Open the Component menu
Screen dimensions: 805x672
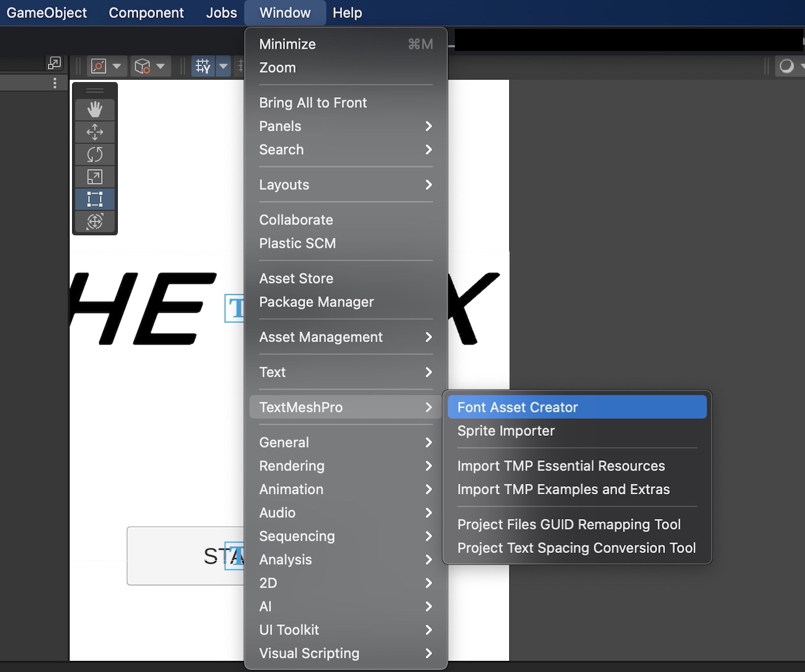point(146,12)
